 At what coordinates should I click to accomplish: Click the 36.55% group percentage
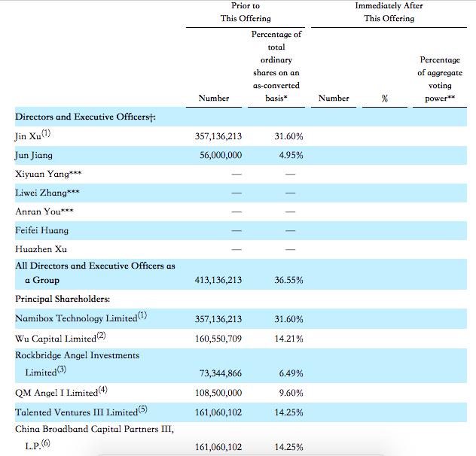288,280
